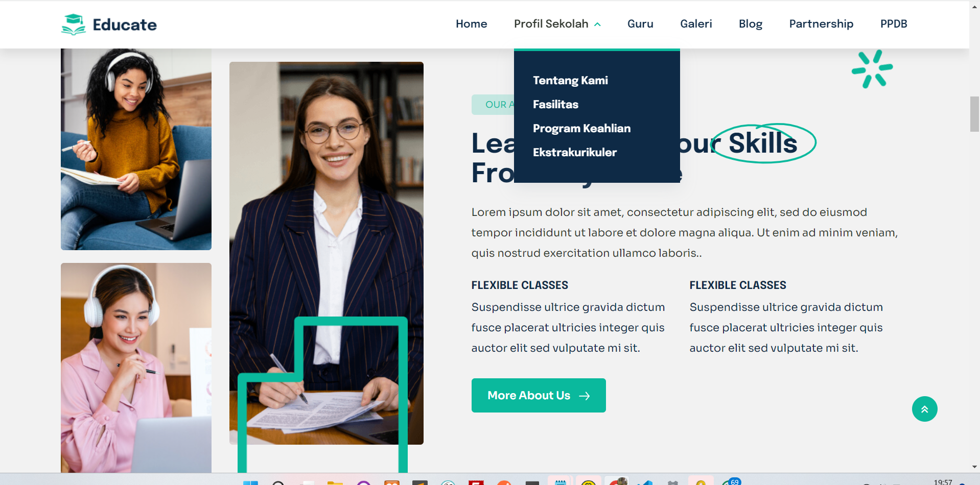Viewport: 980px width, 485px height.
Task: Open File Explorer folder icon in taskbar
Action: 335,482
